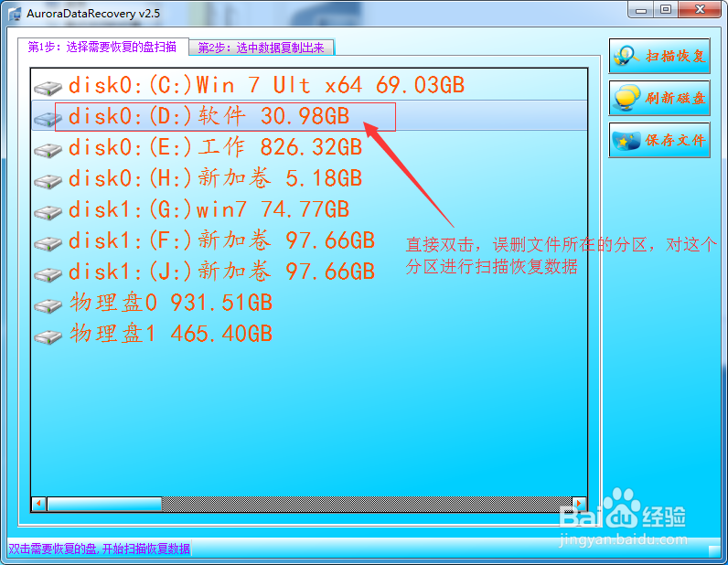Close the AuroraDataRecovery window
Image resolution: width=728 pixels, height=565 pixels.
[x=701, y=10]
